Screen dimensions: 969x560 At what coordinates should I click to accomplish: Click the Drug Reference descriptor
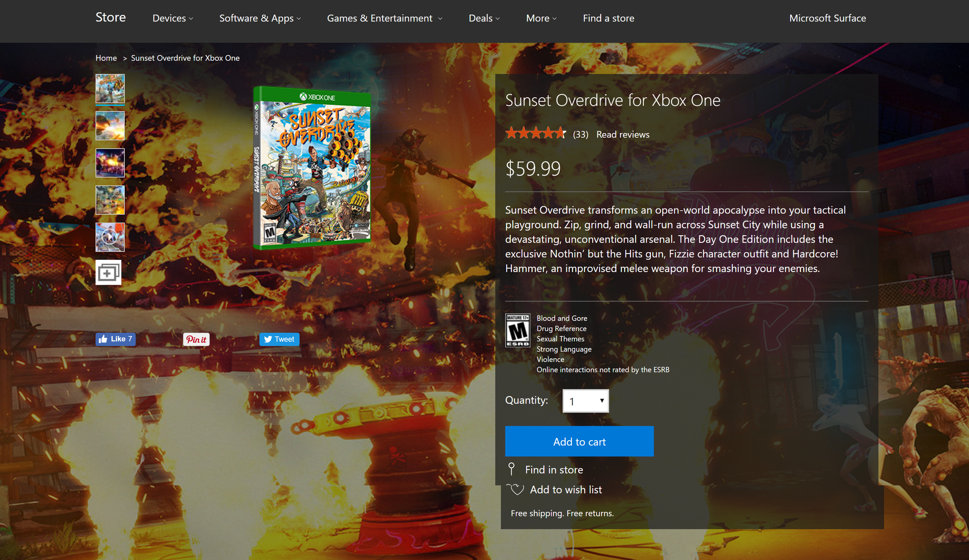click(x=561, y=329)
